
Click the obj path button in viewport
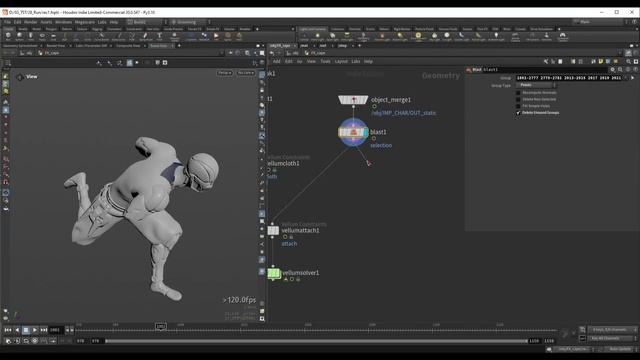pos(27,53)
